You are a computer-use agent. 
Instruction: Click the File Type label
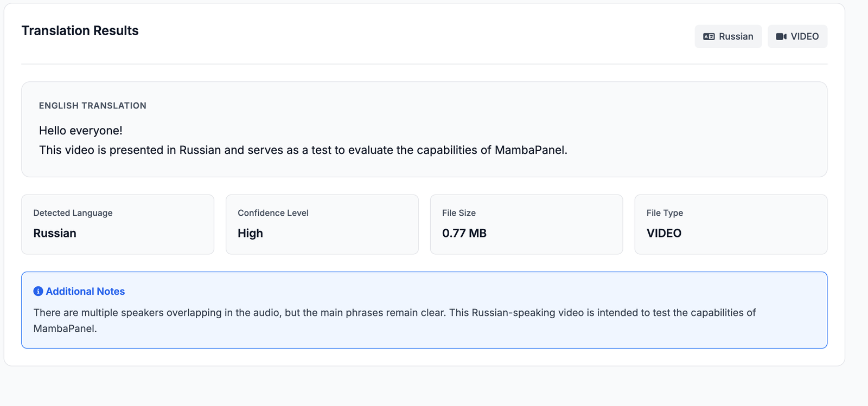(x=665, y=213)
